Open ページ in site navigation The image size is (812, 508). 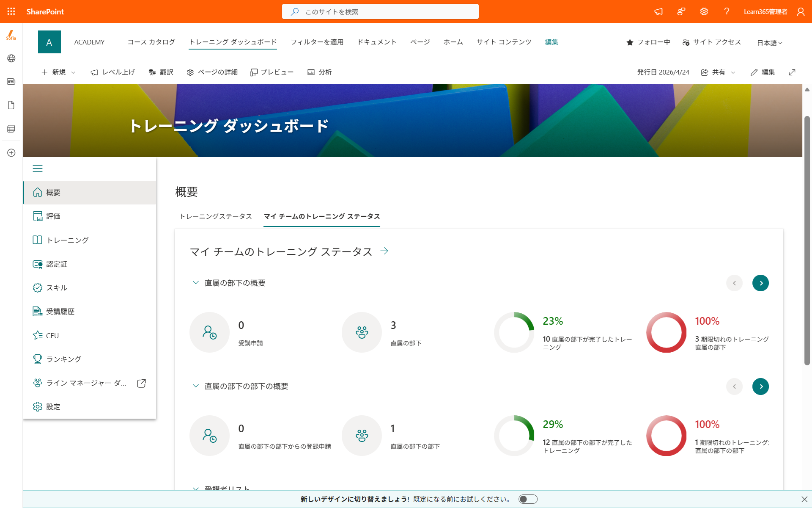420,42
